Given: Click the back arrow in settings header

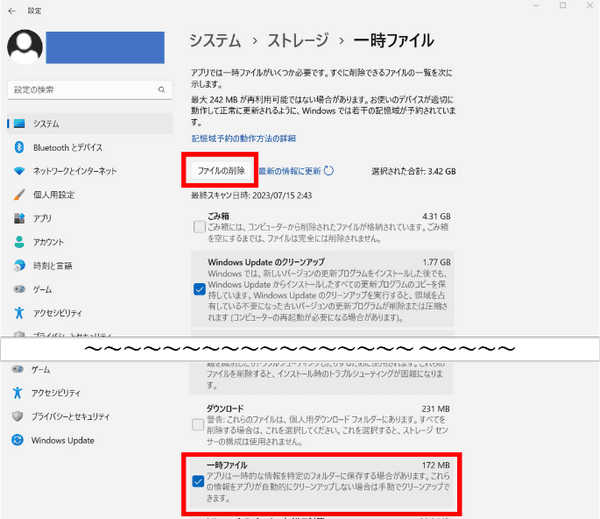Looking at the screenshot, I should (12, 11).
